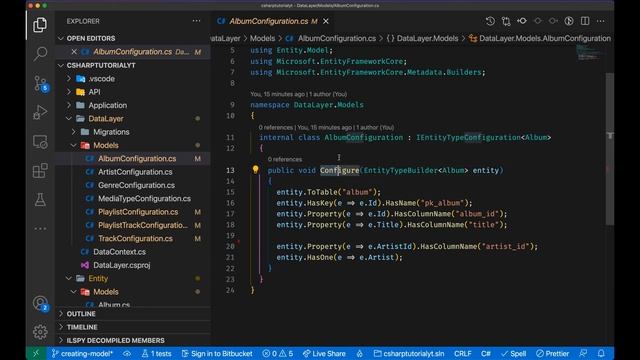Click the editor vertical scrollbar
Image resolution: width=640 pixels, height=360 pixels.
(609, 149)
